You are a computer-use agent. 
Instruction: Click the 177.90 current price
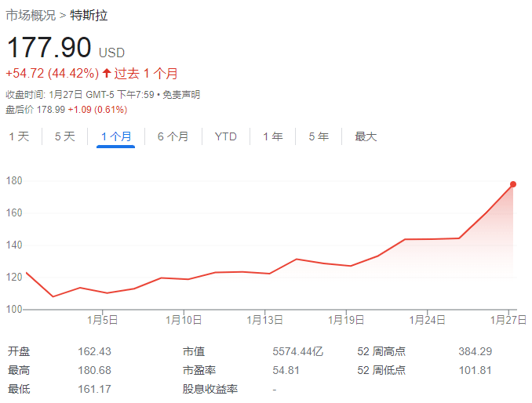49,48
